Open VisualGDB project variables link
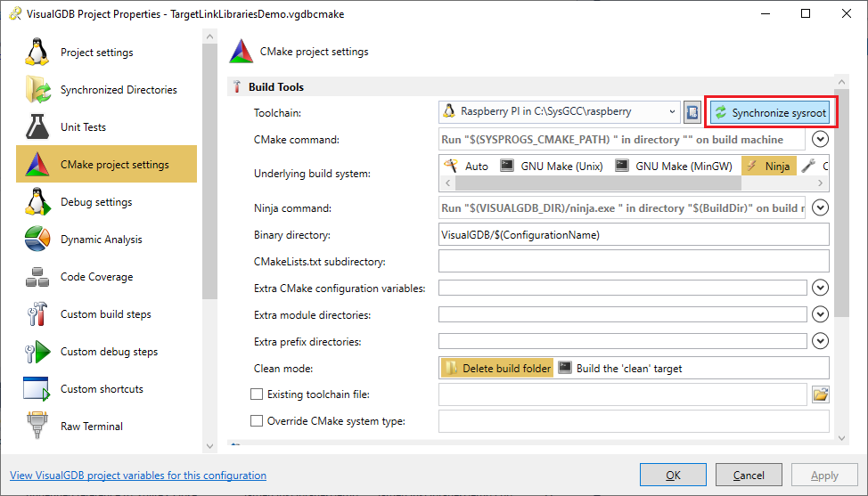 coord(138,476)
